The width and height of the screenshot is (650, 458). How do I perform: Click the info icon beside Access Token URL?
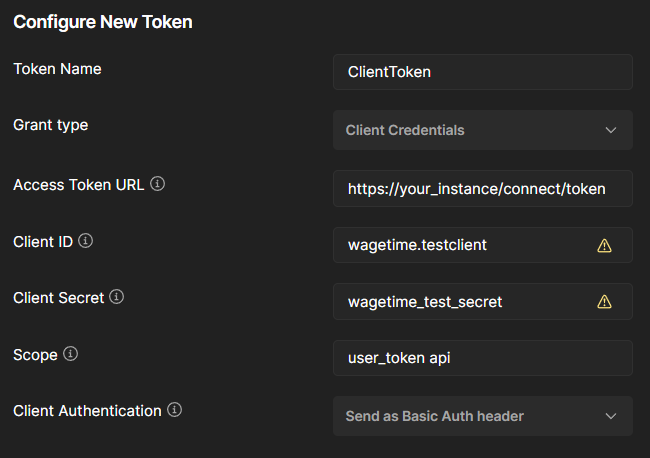(x=157, y=184)
